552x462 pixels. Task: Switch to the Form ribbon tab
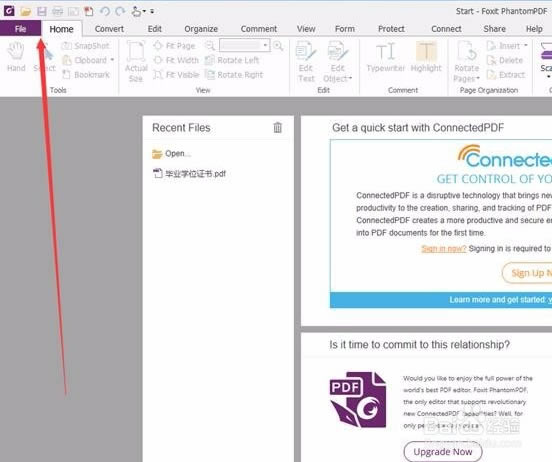click(x=345, y=29)
